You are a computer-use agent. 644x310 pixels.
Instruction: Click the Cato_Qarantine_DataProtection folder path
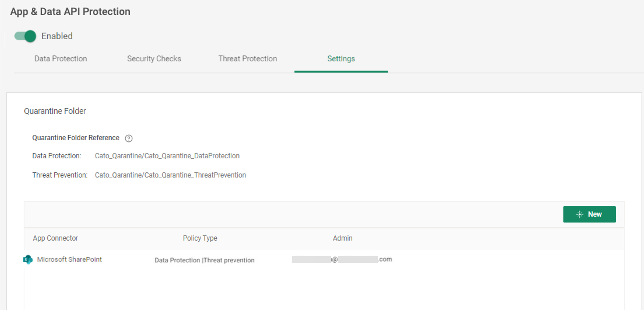pos(167,156)
